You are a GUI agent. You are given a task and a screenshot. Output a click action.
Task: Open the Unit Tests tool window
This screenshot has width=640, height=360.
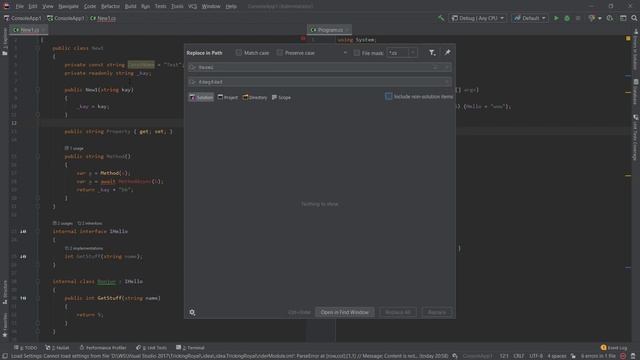151,348
